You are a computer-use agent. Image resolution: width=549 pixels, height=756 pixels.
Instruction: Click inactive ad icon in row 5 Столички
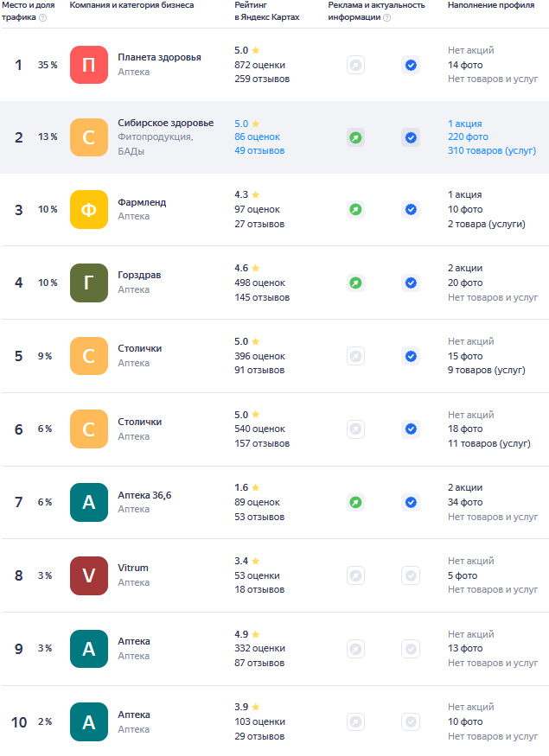tap(355, 356)
